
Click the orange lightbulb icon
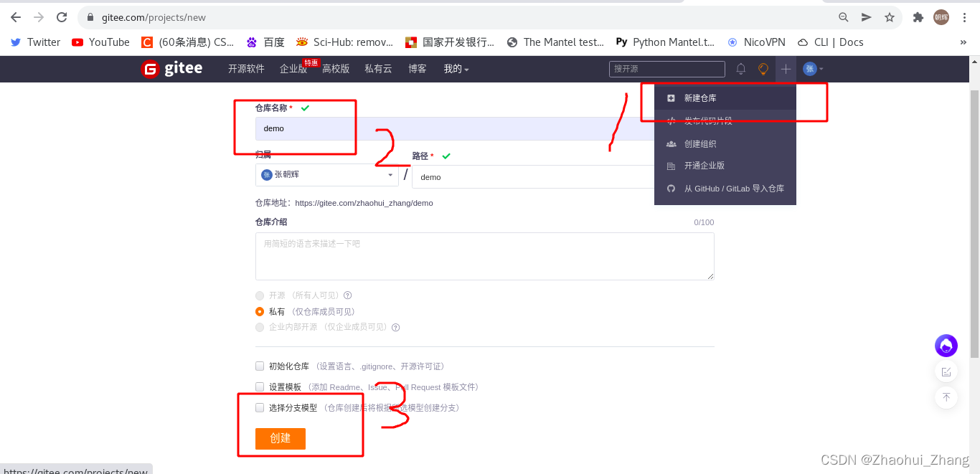pos(763,69)
